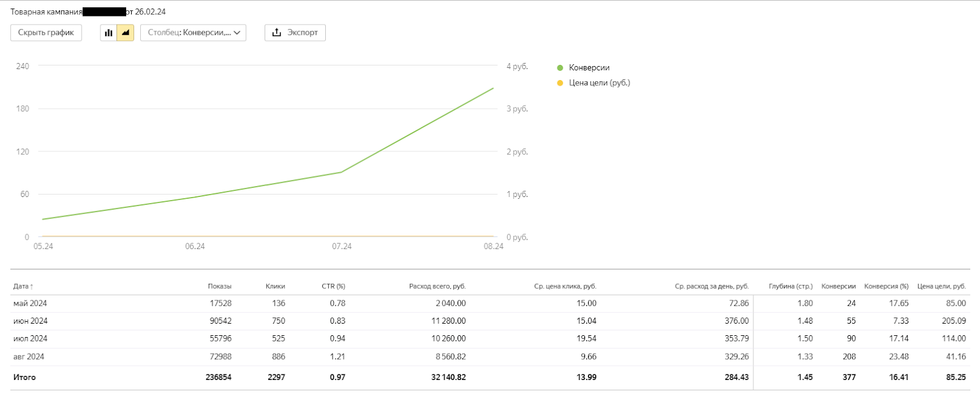Toggle Конверсии series legend label
980x394 pixels.
pyautogui.click(x=589, y=68)
